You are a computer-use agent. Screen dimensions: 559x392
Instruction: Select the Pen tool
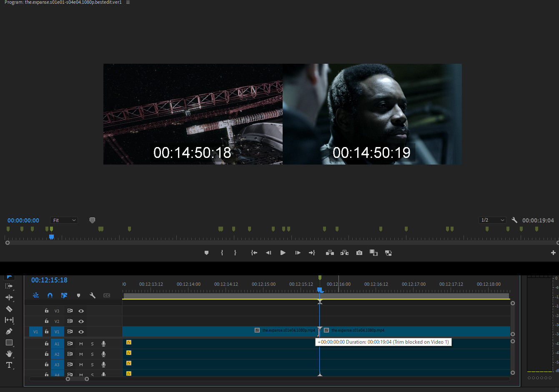(x=9, y=331)
